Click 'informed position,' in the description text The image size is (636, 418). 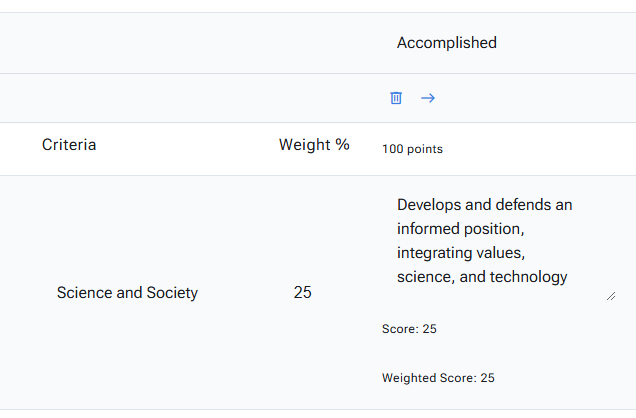point(460,229)
